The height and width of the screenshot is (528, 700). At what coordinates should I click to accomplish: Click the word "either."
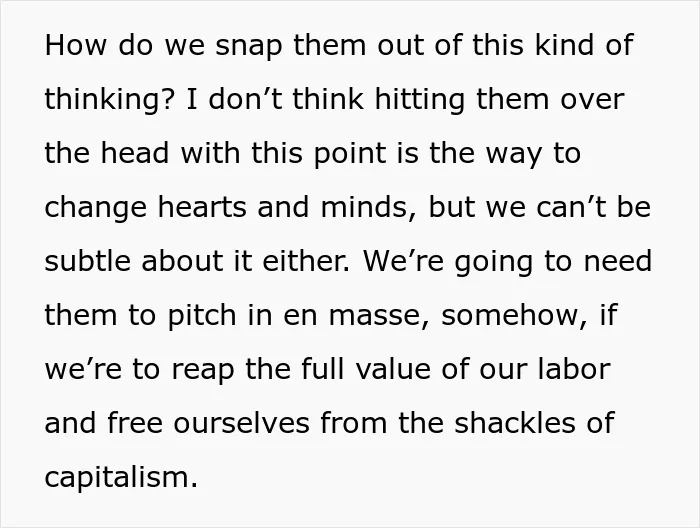[306, 261]
